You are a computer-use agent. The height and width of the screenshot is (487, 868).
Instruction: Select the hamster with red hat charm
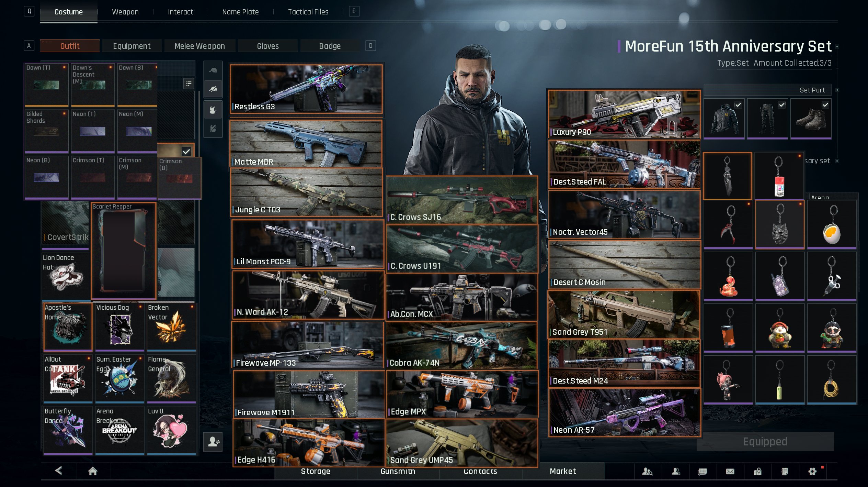coord(779,328)
